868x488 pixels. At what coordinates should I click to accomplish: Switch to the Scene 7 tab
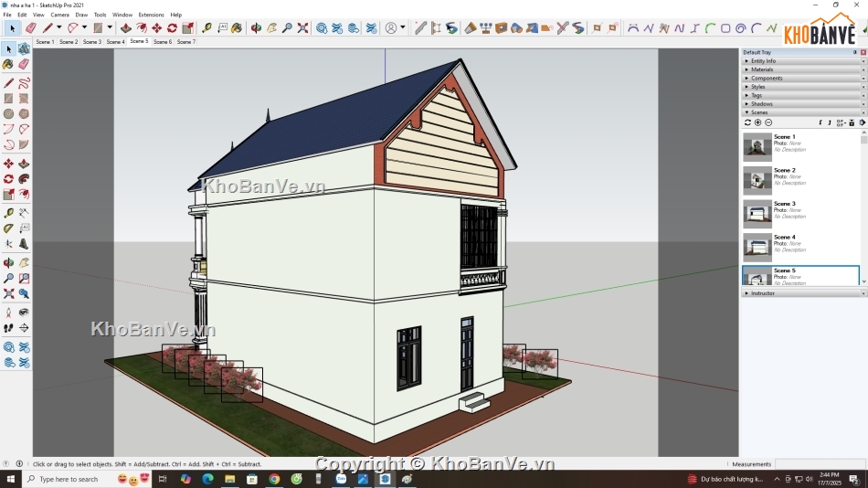pyautogui.click(x=186, y=41)
